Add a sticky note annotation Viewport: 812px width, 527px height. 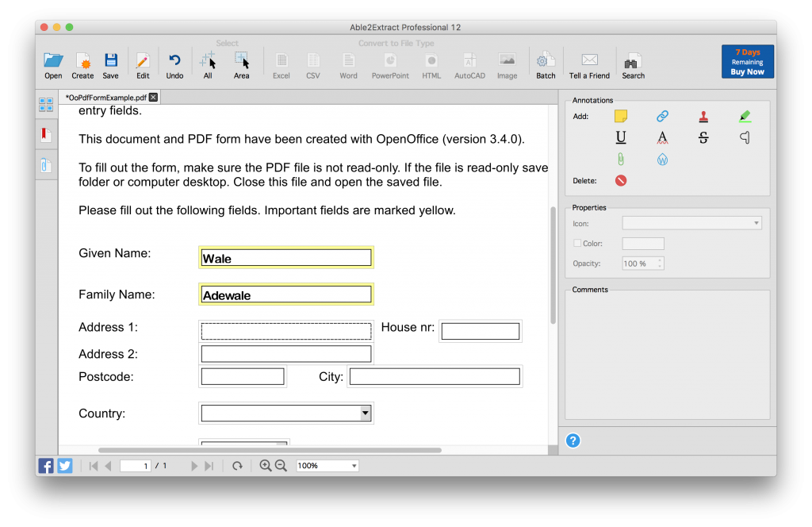click(x=621, y=116)
